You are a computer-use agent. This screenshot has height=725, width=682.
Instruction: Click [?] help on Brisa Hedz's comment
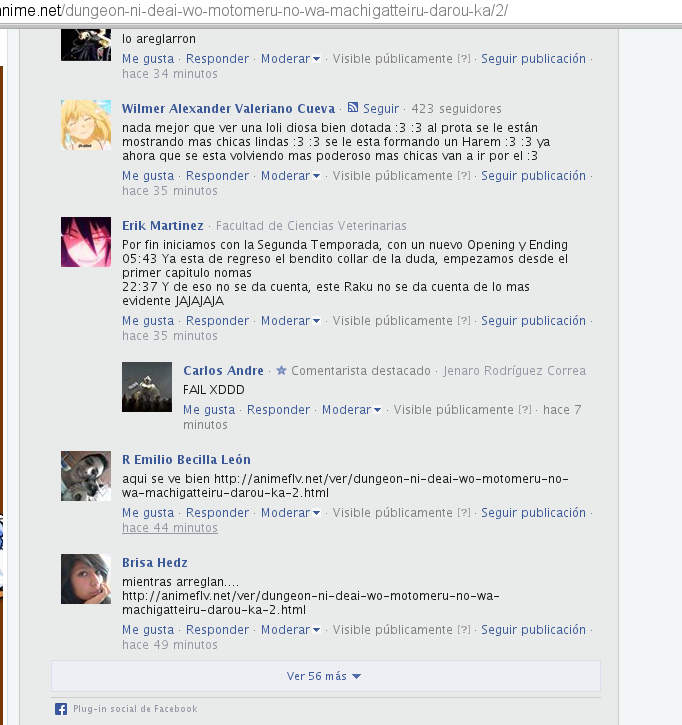pos(464,630)
